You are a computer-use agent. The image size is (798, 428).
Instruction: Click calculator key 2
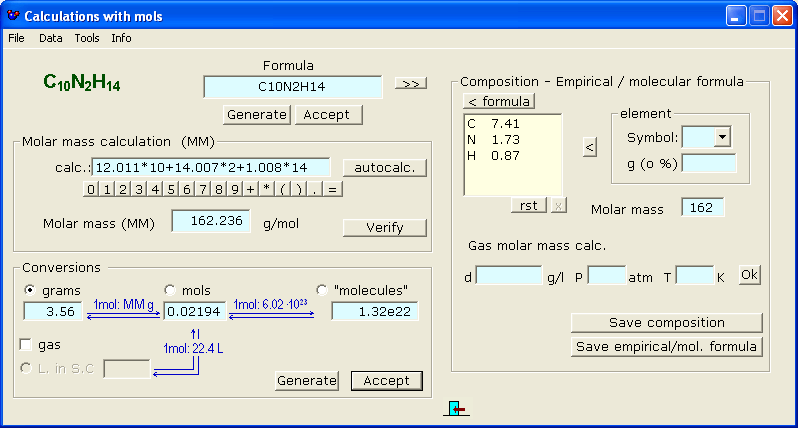(123, 189)
